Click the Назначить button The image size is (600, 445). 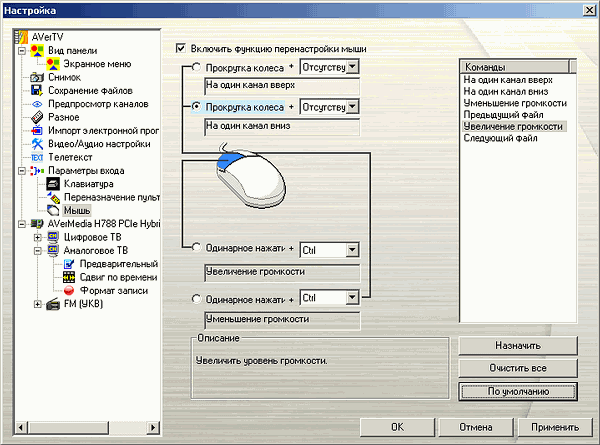518,345
